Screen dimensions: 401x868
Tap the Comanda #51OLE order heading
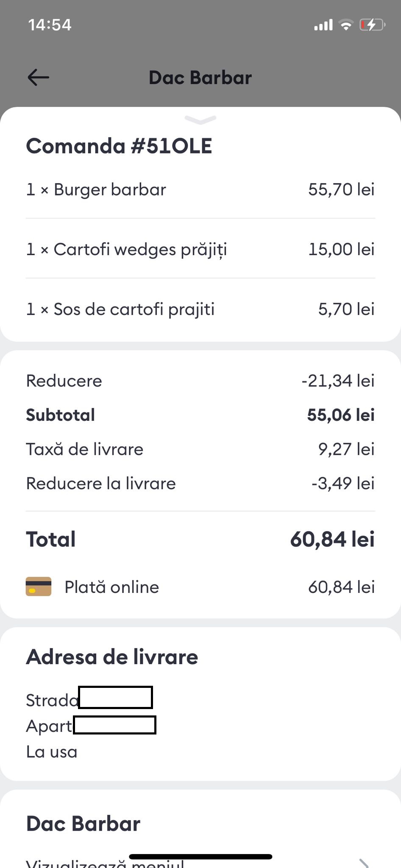coord(119,146)
